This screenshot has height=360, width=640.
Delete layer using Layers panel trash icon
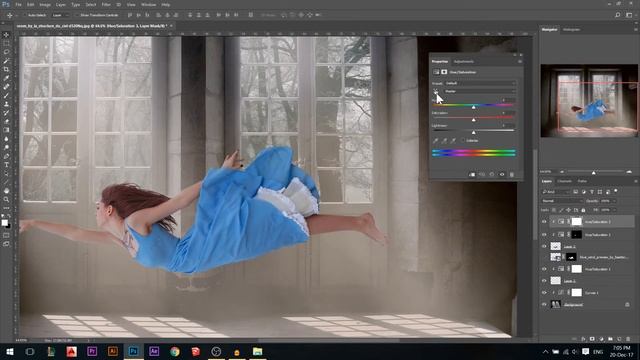[628, 339]
